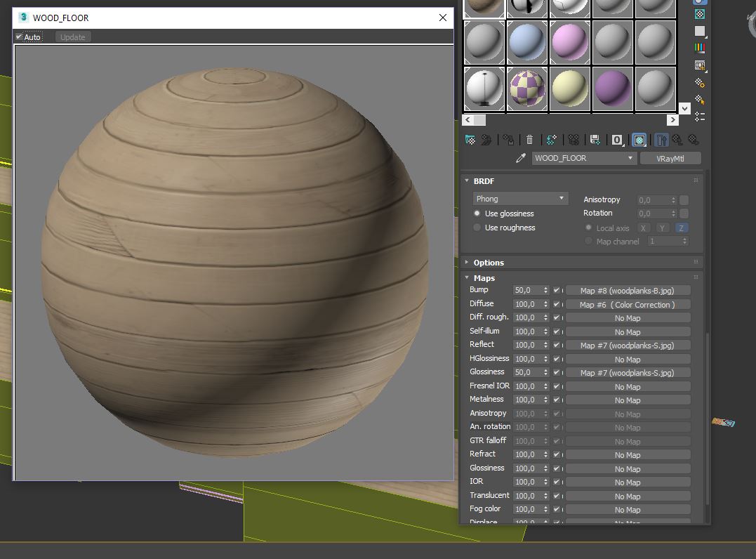Click the Get Material icon
This screenshot has width=756, height=559.
[469, 139]
